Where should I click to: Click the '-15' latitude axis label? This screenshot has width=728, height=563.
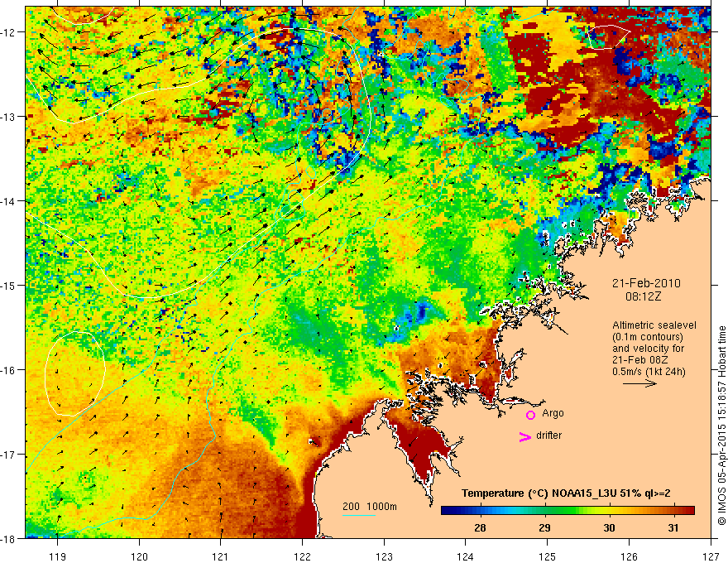pos(8,285)
